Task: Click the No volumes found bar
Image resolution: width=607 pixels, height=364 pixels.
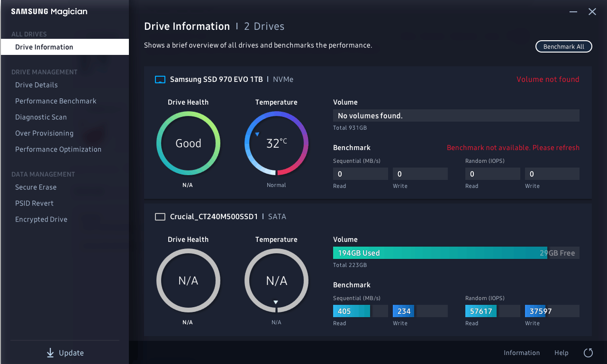Action: click(456, 115)
